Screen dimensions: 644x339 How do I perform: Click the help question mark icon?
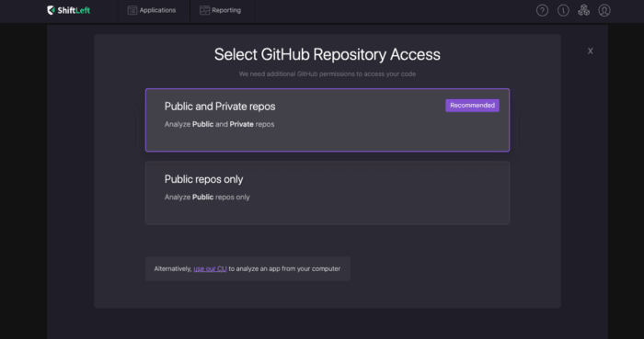click(542, 10)
